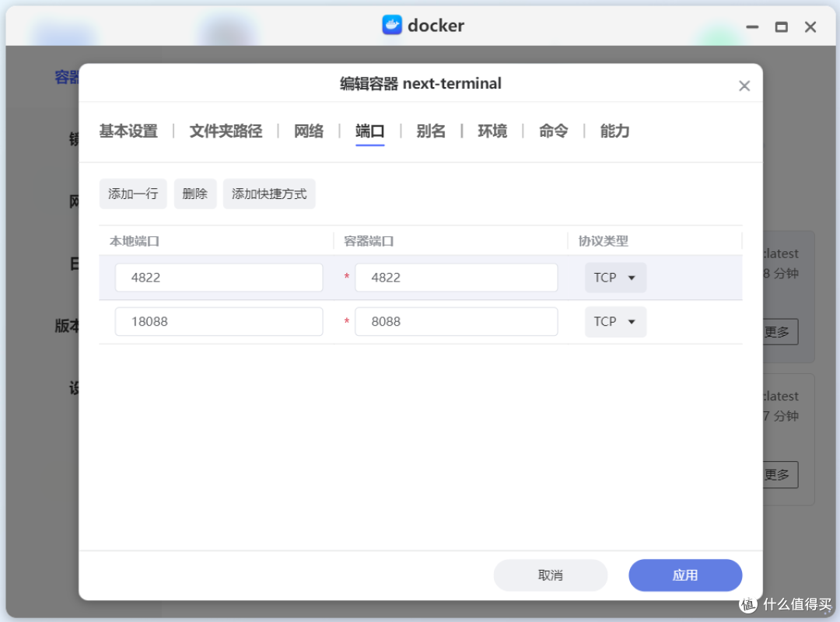The width and height of the screenshot is (840, 622).
Task: Switch to the 能力 tab
Action: tap(614, 131)
